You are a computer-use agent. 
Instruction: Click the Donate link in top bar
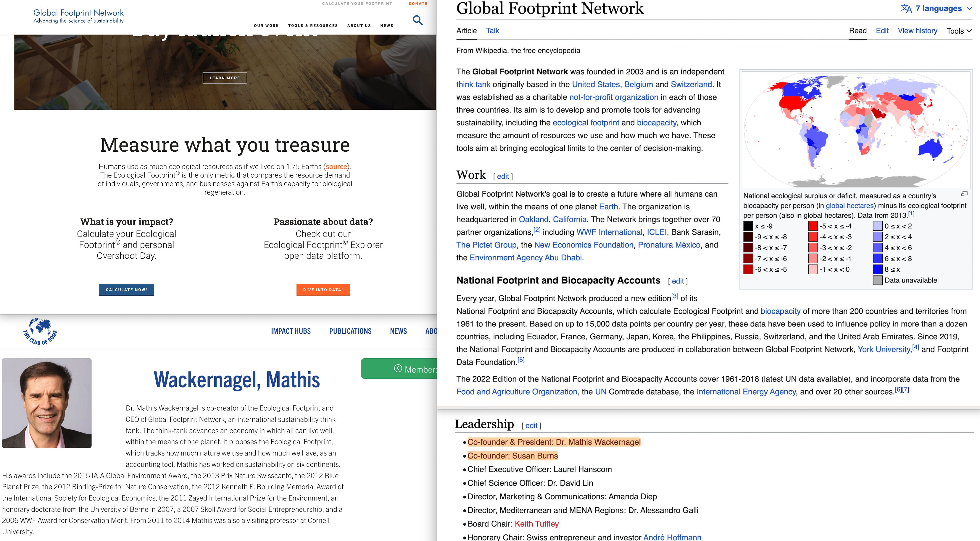click(x=418, y=3)
